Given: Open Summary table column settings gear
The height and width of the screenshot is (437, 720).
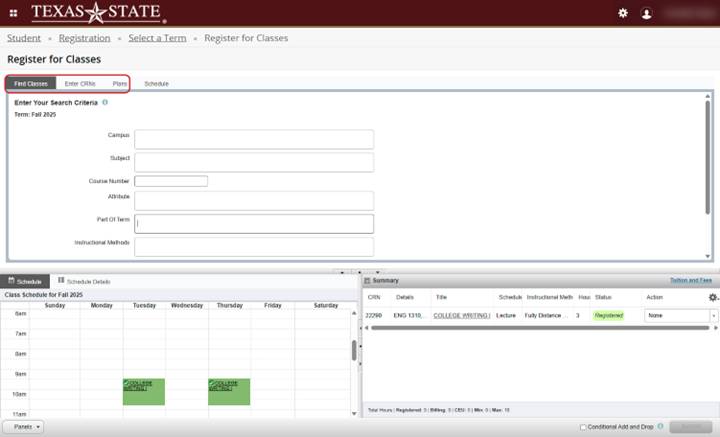Looking at the screenshot, I should pyautogui.click(x=712, y=297).
